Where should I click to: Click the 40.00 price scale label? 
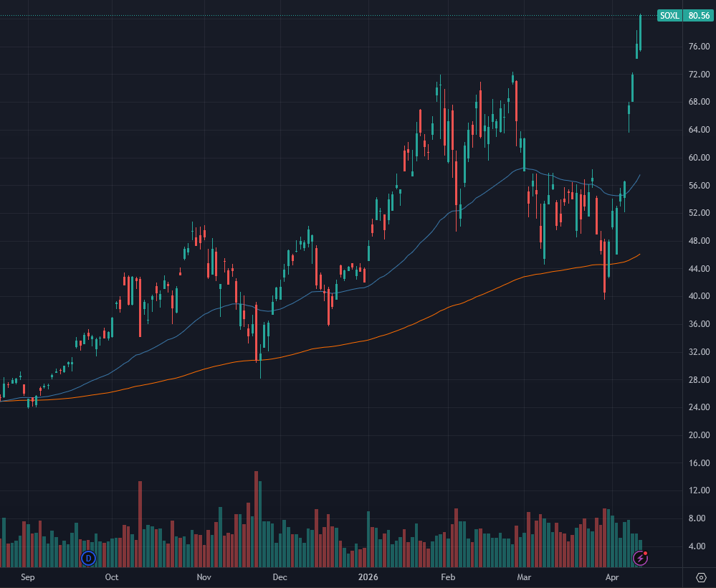tap(699, 296)
